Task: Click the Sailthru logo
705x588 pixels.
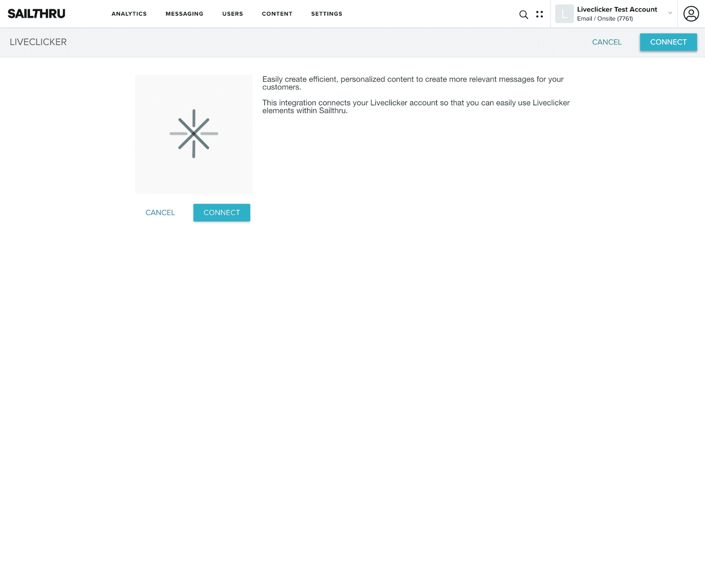Action: click(35, 13)
